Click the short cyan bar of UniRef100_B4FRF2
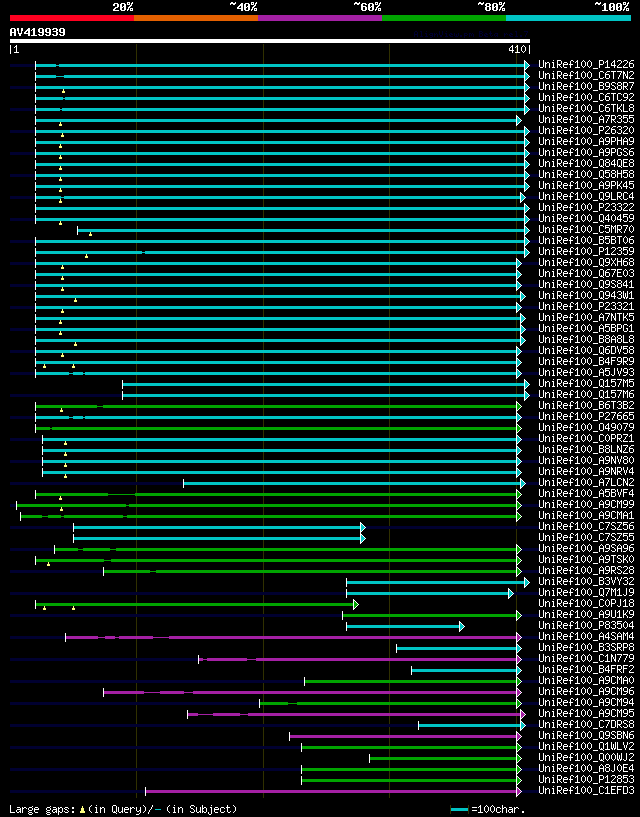The image size is (640, 817). pos(464,670)
